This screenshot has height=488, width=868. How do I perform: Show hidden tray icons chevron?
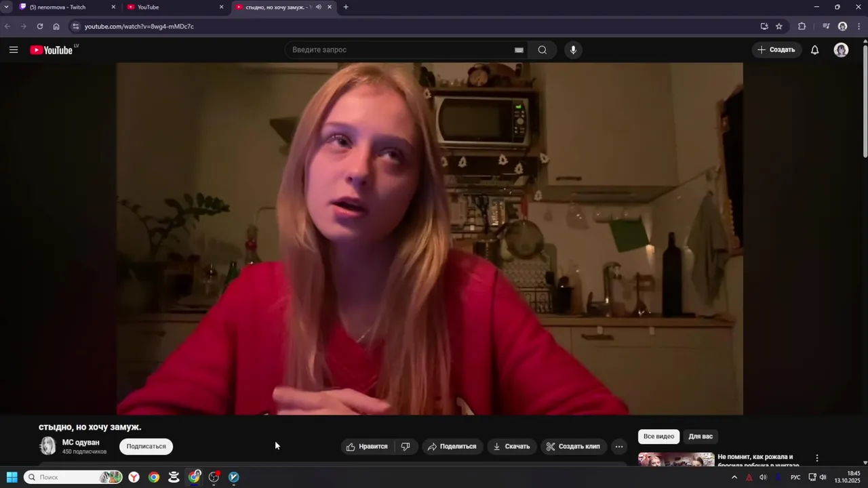pyautogui.click(x=734, y=477)
